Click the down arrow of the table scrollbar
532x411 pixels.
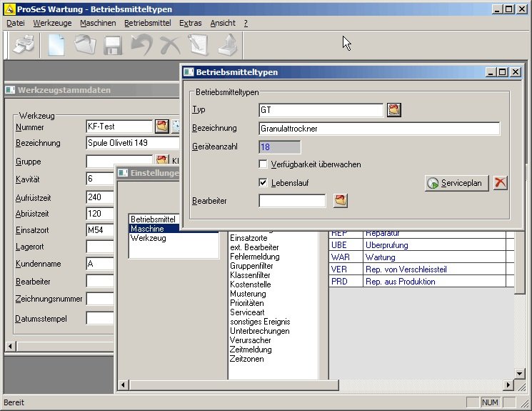tap(520, 373)
